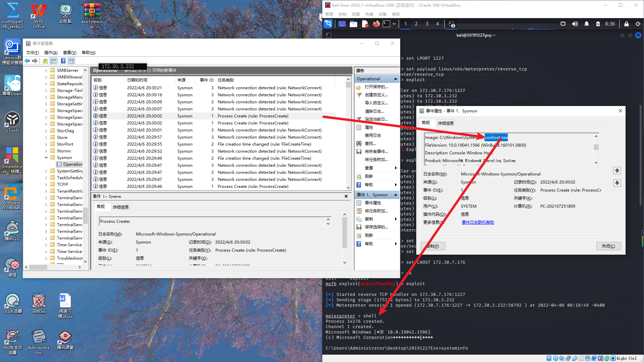Open the 事件日志联机帮助 link
The height and width of the screenshot is (362, 644).
pos(478,222)
